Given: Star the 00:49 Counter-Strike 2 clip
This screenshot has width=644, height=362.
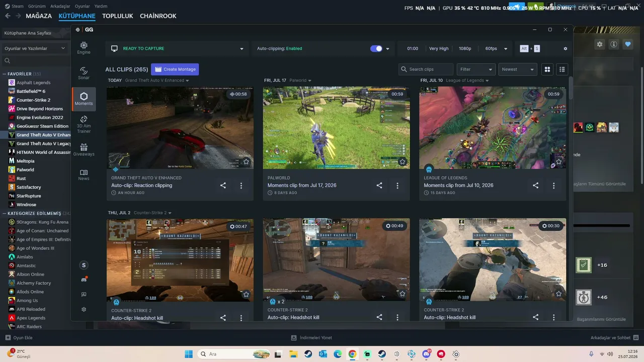Looking at the screenshot, I should (x=403, y=294).
